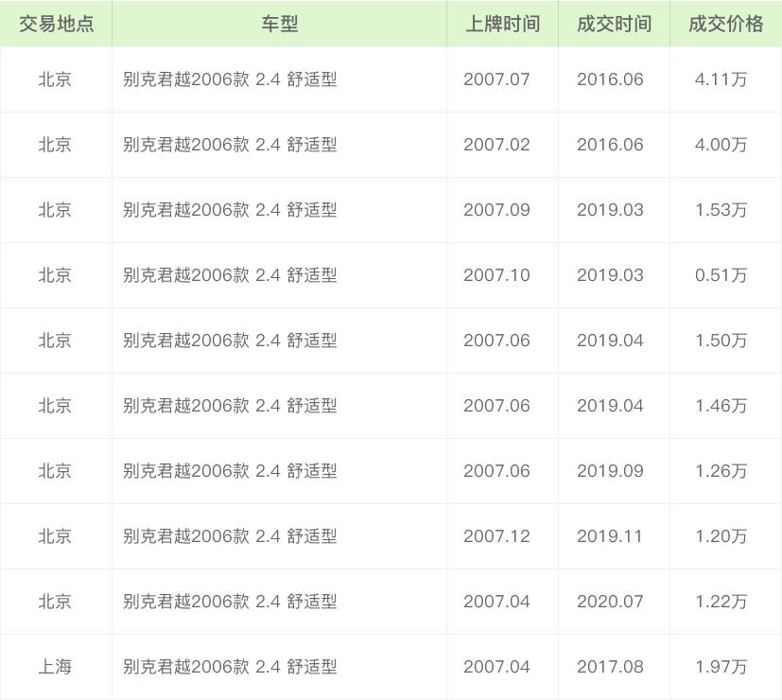
Task: Select the 上海 location cell
Action: (x=56, y=667)
